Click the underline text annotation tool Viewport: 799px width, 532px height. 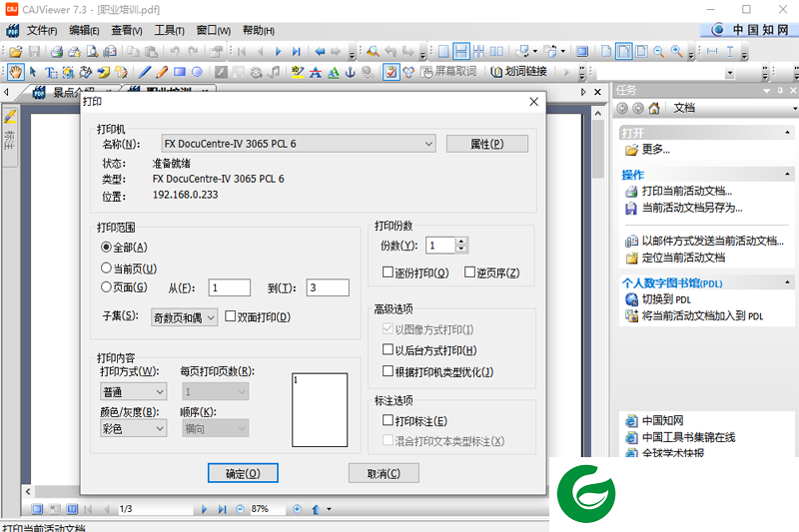[334, 72]
